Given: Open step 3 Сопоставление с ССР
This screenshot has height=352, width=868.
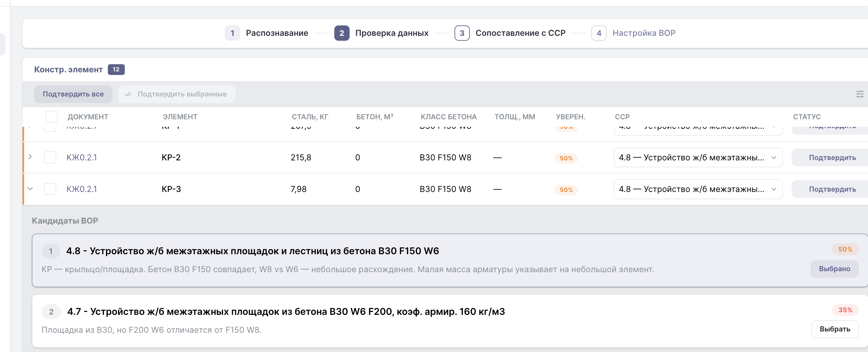Looking at the screenshot, I should point(510,33).
